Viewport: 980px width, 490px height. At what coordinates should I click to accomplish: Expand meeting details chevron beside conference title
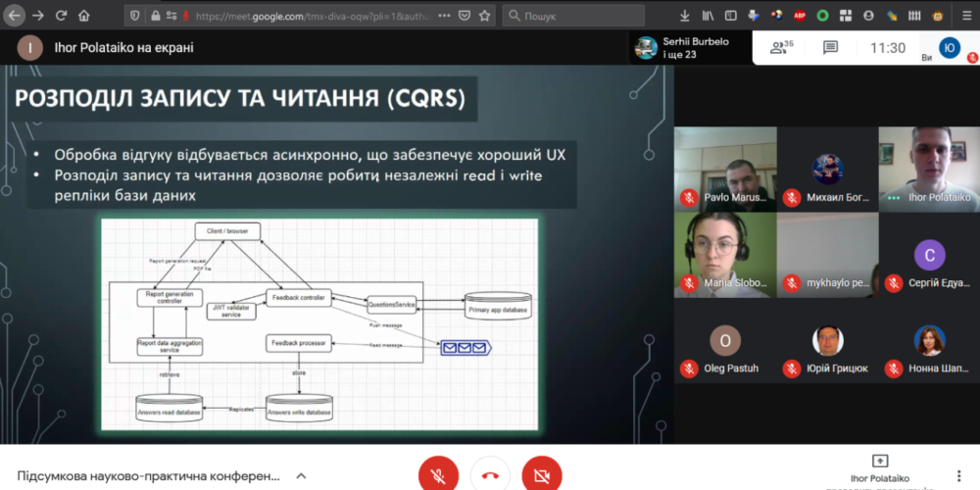tap(299, 476)
